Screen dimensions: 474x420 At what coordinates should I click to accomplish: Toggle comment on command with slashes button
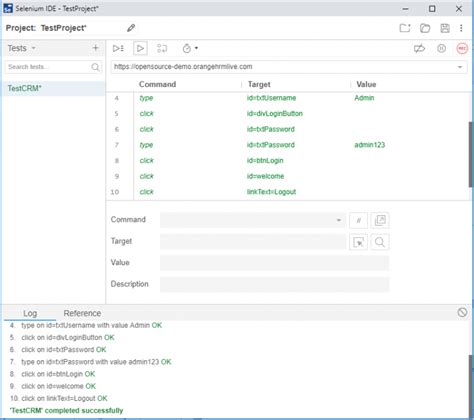click(358, 220)
